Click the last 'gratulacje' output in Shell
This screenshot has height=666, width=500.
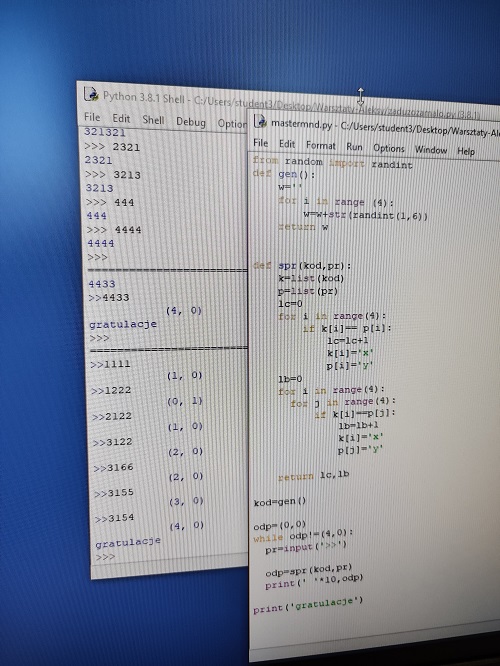coord(128,542)
